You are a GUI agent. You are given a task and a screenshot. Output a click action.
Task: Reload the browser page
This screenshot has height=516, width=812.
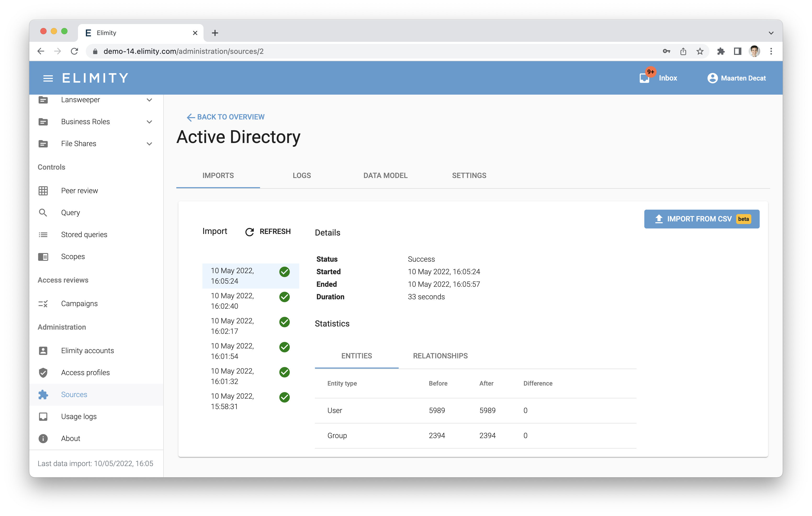coord(75,51)
